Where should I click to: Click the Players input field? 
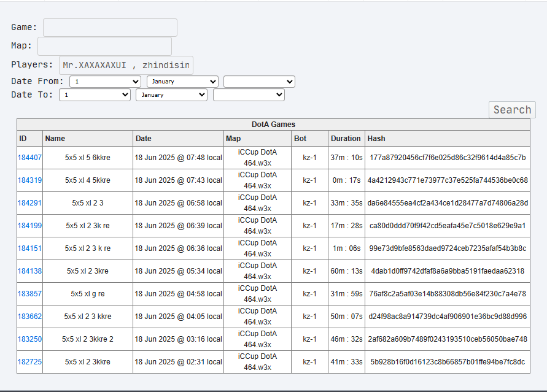126,65
